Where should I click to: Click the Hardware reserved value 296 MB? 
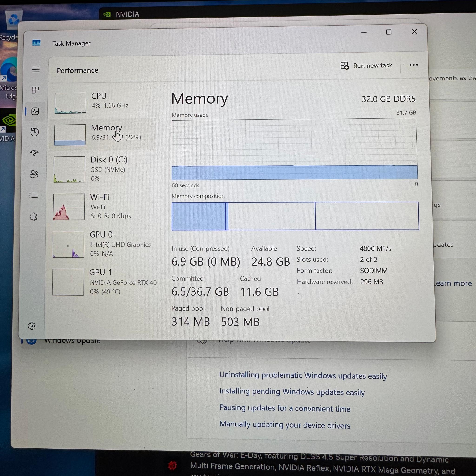point(372,282)
